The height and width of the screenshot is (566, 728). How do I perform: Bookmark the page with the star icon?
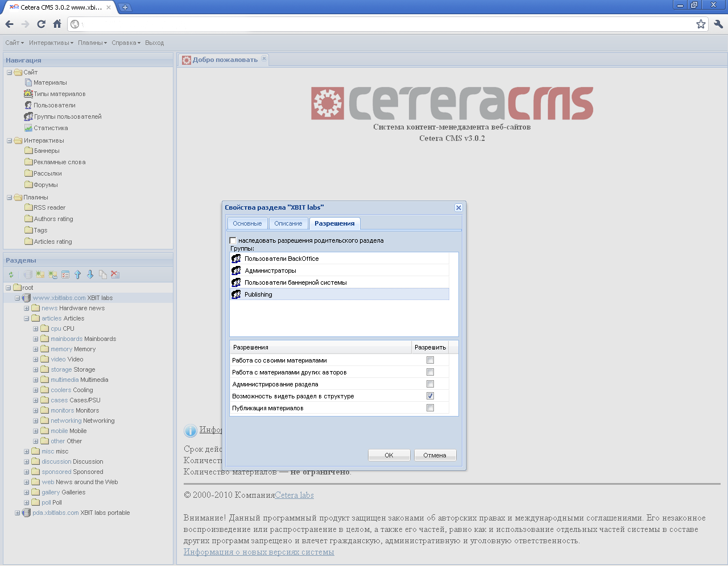[x=701, y=24]
